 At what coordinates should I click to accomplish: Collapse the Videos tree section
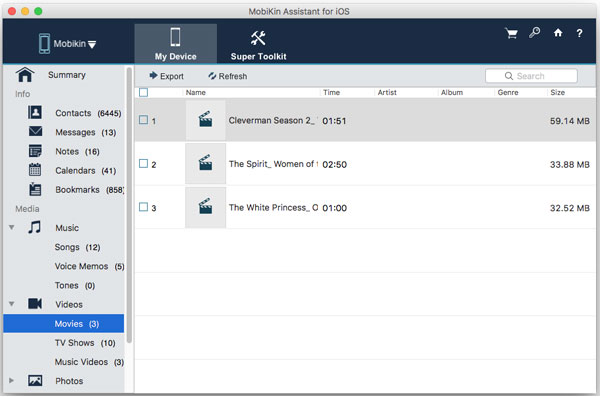tap(12, 304)
